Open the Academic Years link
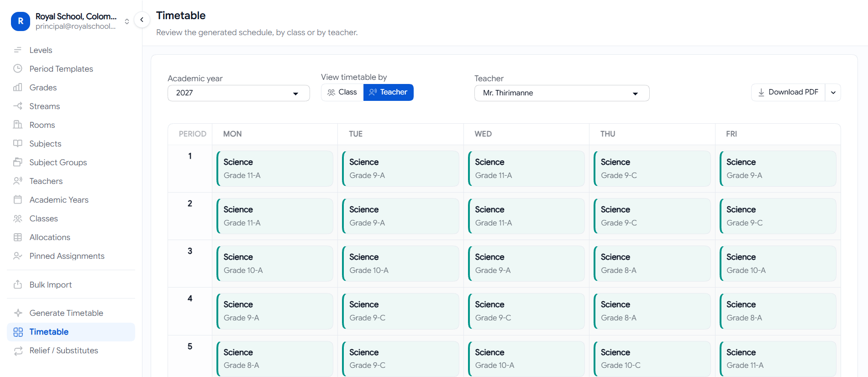 click(71, 199)
